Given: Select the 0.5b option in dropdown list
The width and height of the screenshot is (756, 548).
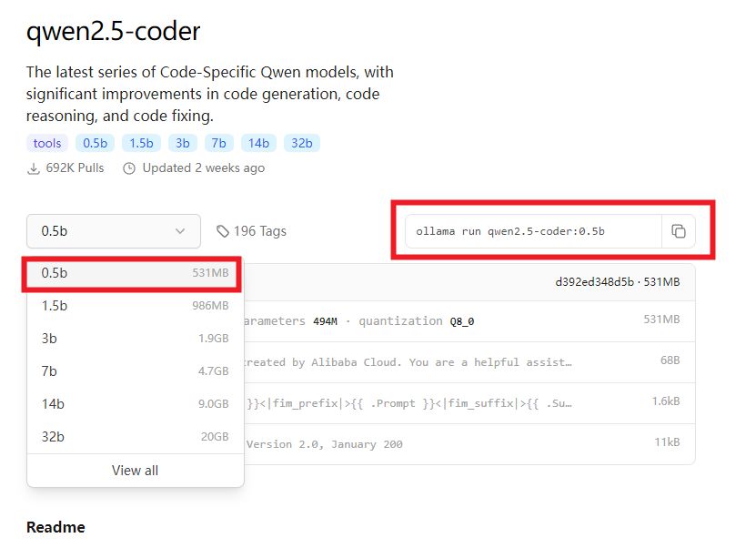Looking at the screenshot, I should (x=135, y=273).
